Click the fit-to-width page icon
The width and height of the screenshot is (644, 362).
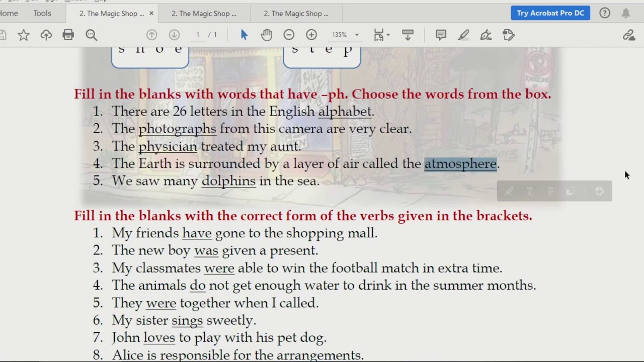(x=379, y=35)
